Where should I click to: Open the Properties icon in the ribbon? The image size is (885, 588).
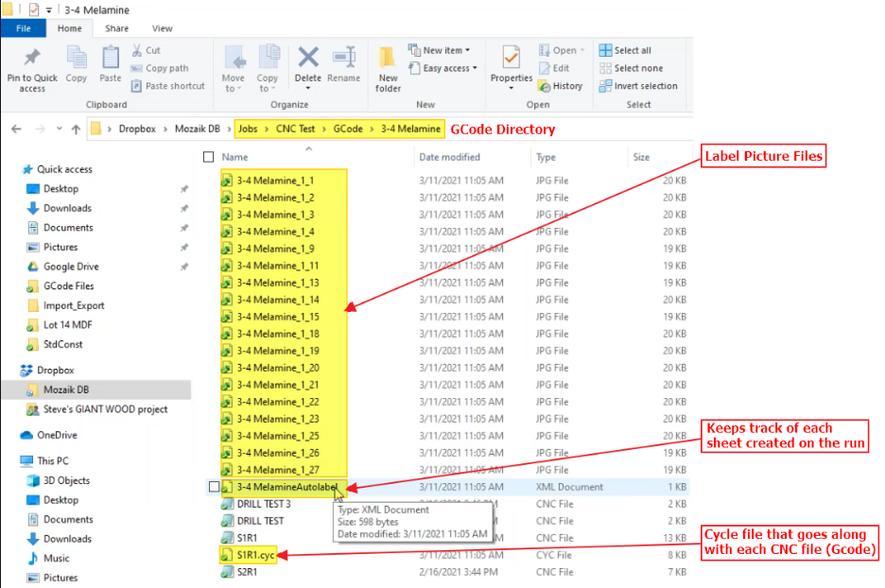[511, 58]
